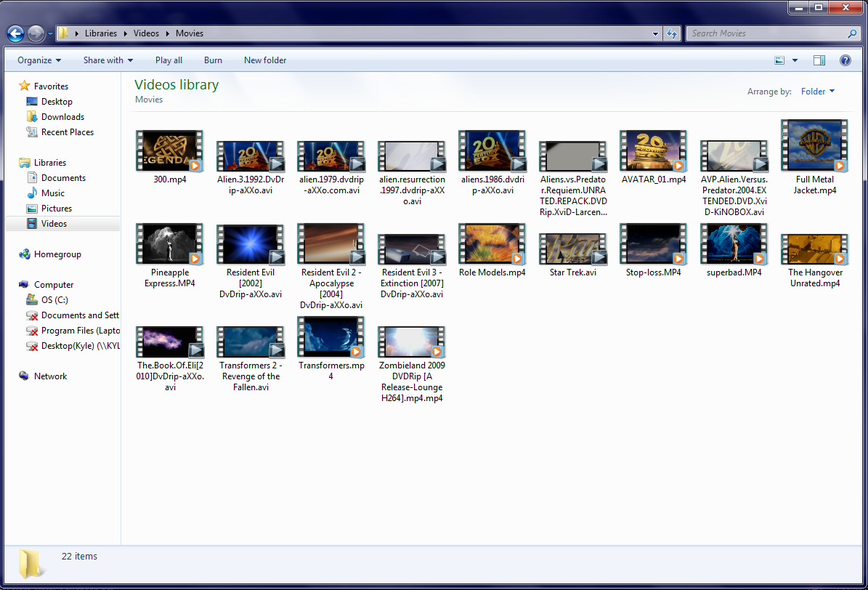This screenshot has height=590, width=868.
Task: Open Windows Help question mark icon
Action: [x=845, y=60]
